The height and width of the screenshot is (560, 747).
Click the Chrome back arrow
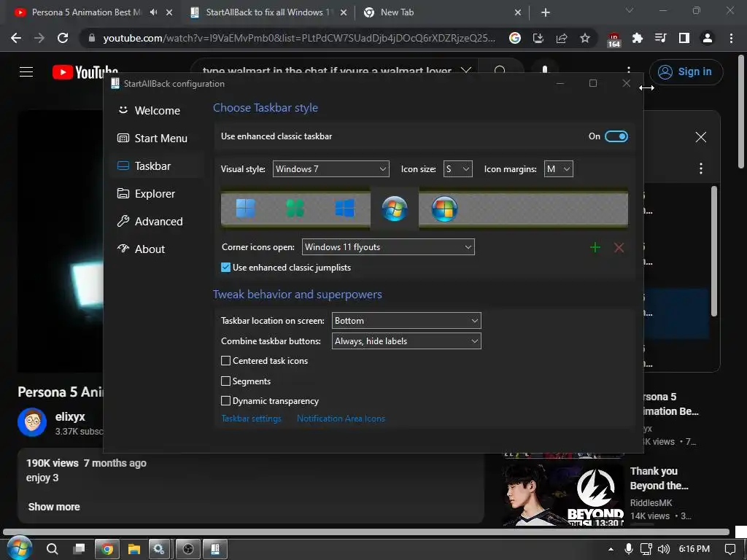[16, 38]
